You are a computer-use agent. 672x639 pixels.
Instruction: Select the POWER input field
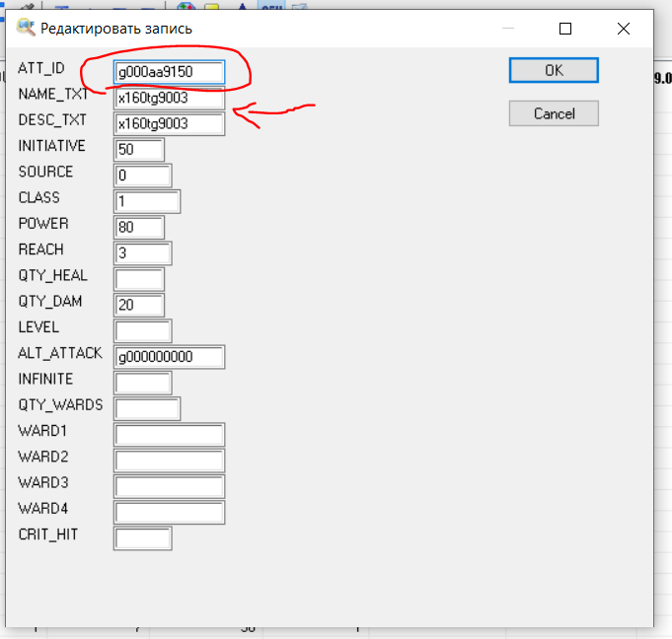[x=139, y=227]
